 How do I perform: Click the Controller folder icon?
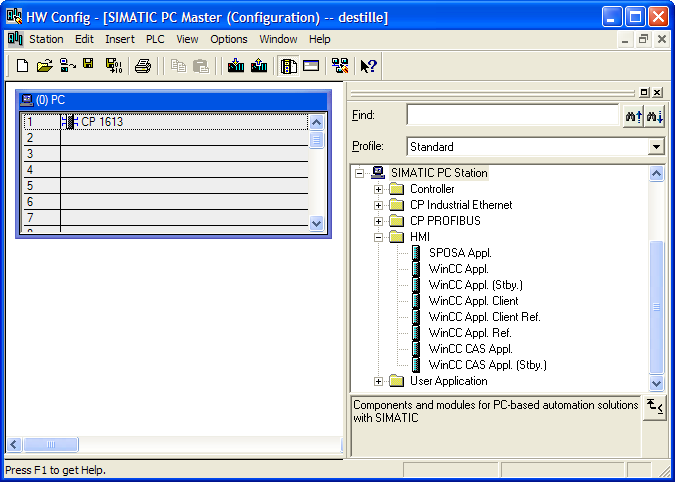396,189
